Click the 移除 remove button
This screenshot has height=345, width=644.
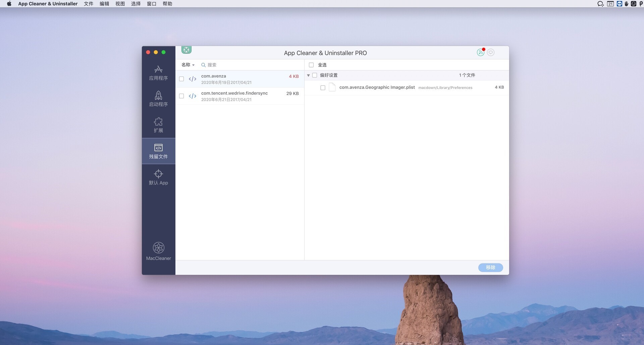[490, 267]
